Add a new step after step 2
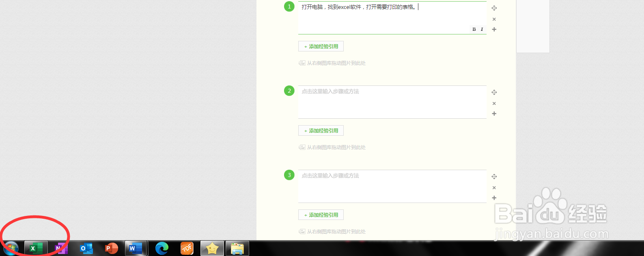Screen dimensions: 644x256 pos(494,113)
